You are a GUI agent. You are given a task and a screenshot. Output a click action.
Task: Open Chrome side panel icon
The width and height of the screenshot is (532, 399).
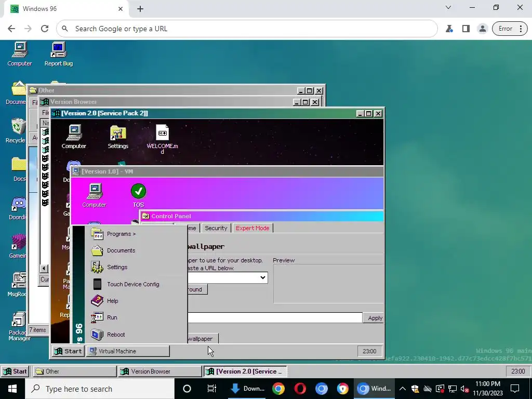[x=466, y=29]
